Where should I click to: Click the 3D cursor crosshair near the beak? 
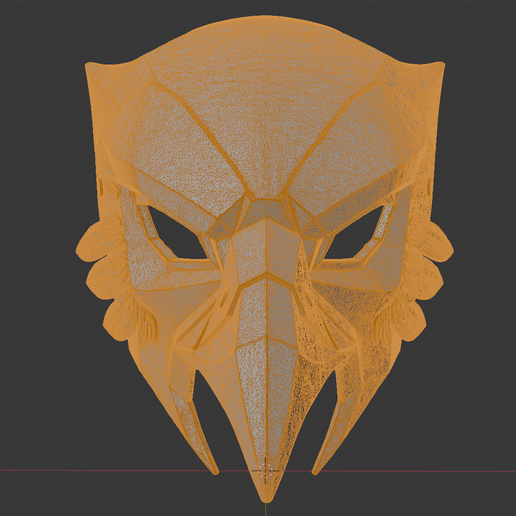[x=265, y=470]
